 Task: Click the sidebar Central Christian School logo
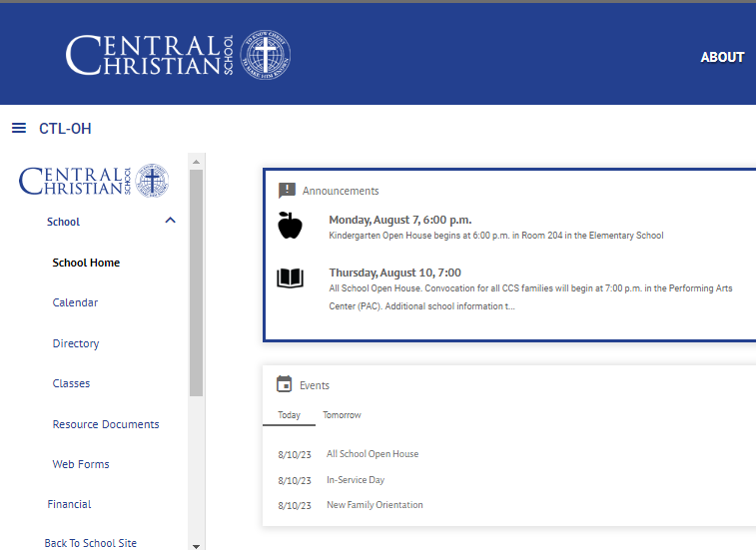[94, 181]
